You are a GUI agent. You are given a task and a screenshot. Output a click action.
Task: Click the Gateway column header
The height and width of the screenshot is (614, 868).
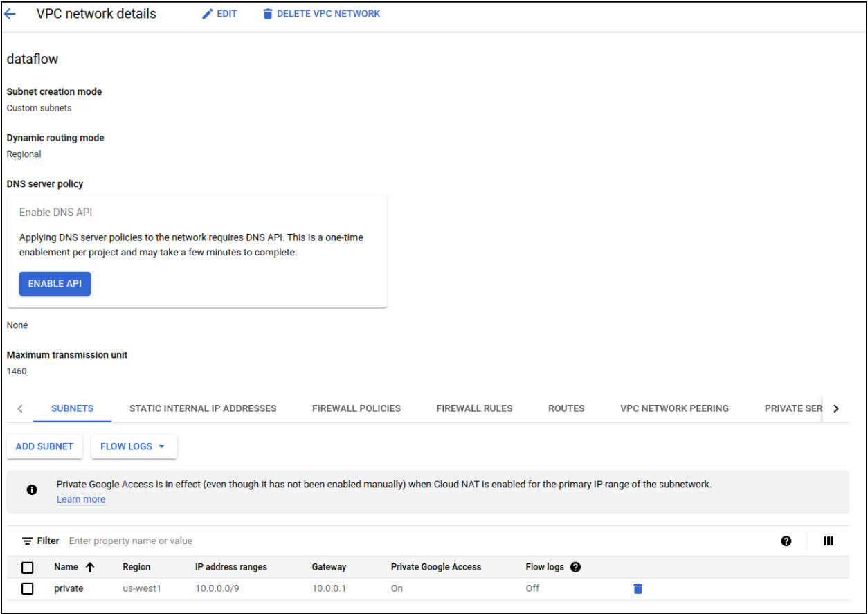coord(329,567)
